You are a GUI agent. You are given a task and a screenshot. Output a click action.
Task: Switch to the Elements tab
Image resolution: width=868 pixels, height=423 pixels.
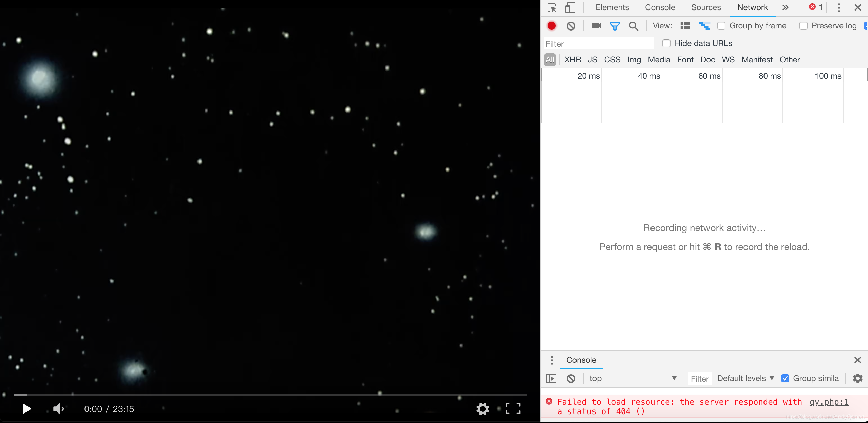click(x=612, y=7)
